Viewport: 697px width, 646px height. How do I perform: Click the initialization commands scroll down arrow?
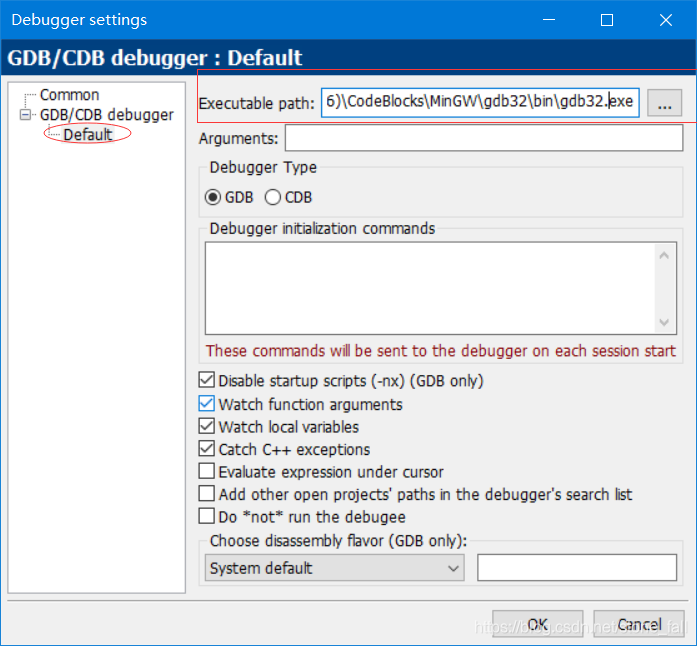(x=664, y=322)
